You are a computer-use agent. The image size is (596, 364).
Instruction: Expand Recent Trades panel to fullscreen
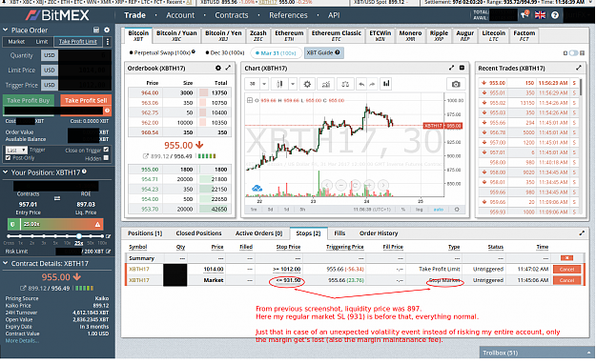[579, 68]
